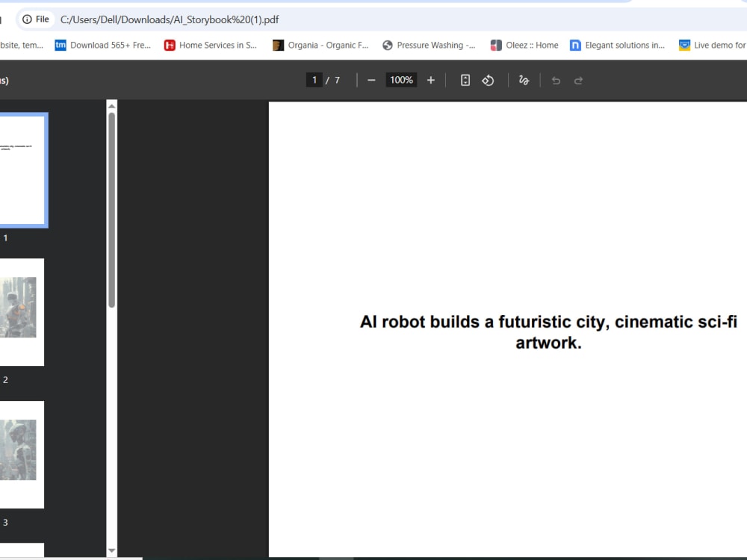This screenshot has width=747, height=560.
Task: Select page 1 thumbnail
Action: [x=22, y=170]
